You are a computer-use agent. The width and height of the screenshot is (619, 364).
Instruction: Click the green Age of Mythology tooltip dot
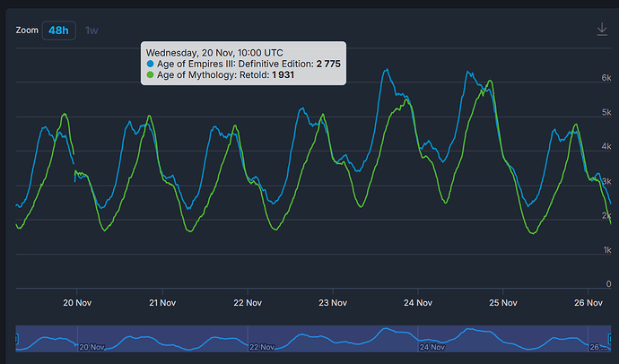coord(150,75)
